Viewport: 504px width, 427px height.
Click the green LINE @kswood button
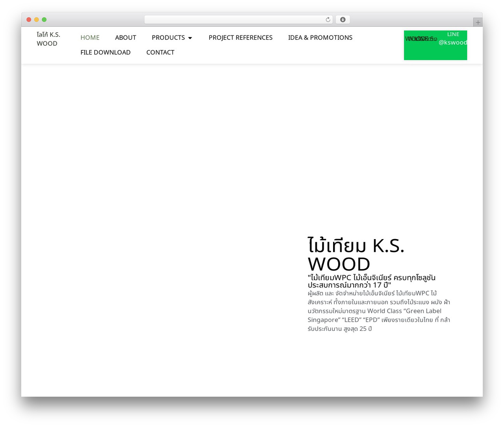point(435,45)
